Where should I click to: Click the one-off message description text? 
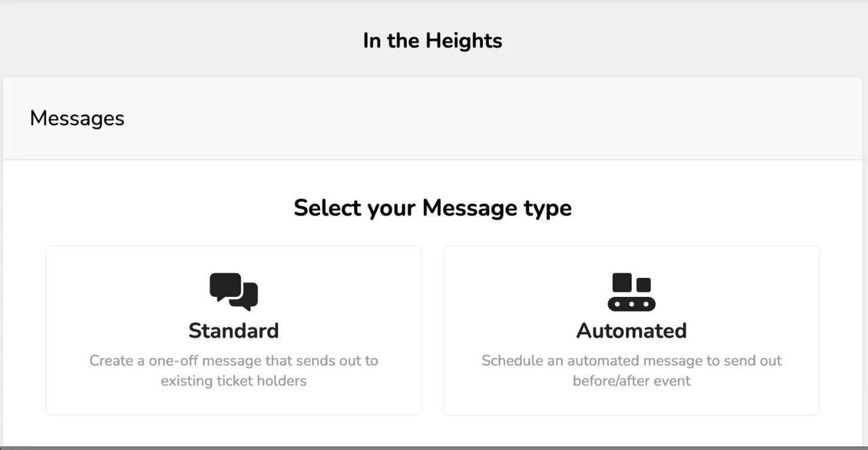(233, 370)
